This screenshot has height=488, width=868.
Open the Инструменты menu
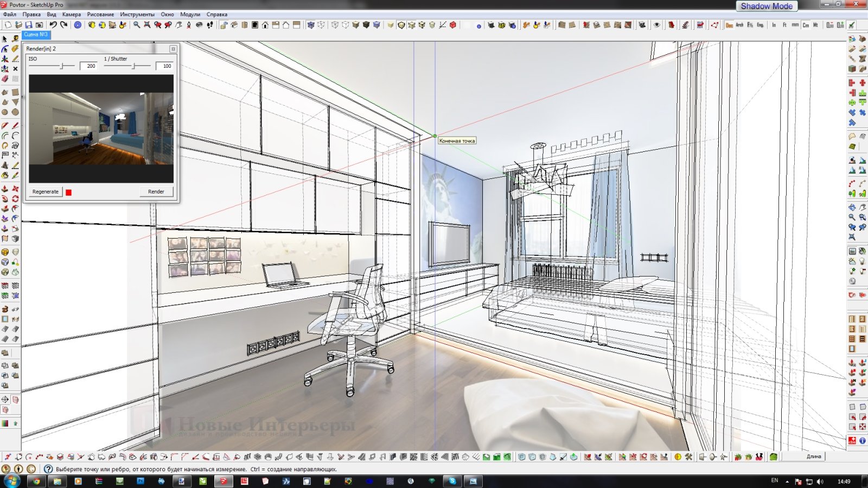click(137, 15)
